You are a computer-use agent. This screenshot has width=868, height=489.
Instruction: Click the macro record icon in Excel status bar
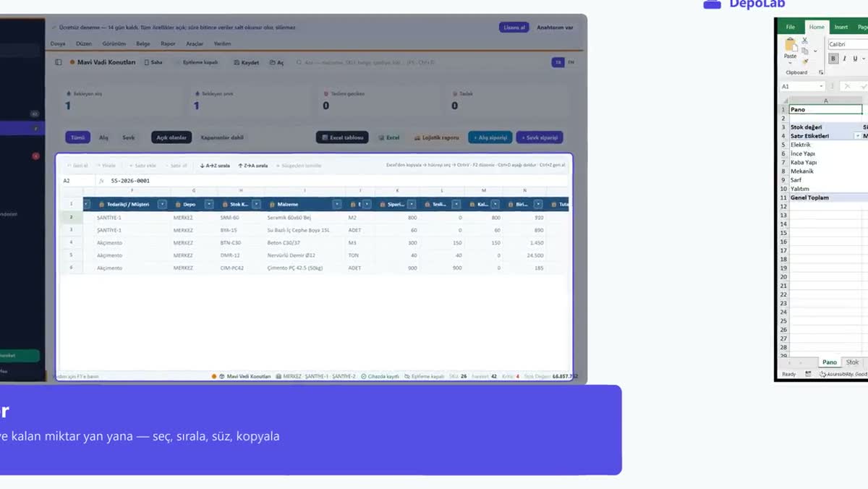(808, 374)
